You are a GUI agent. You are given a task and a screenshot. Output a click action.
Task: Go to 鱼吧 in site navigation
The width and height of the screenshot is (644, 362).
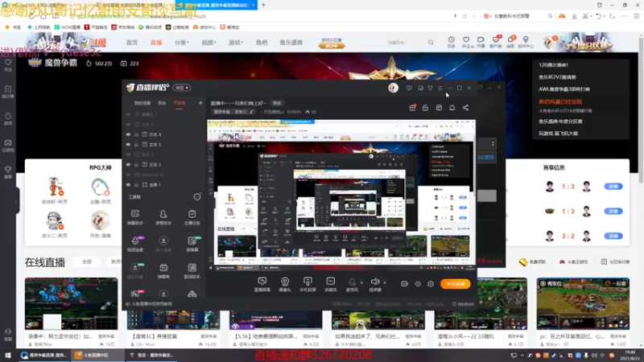tap(262, 43)
